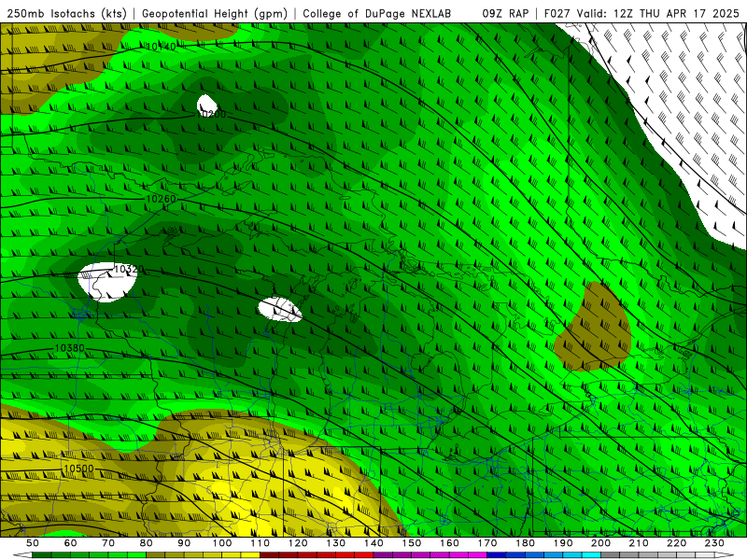Click the 200 value on the color scale
The width and height of the screenshot is (747, 560).
pos(601,543)
